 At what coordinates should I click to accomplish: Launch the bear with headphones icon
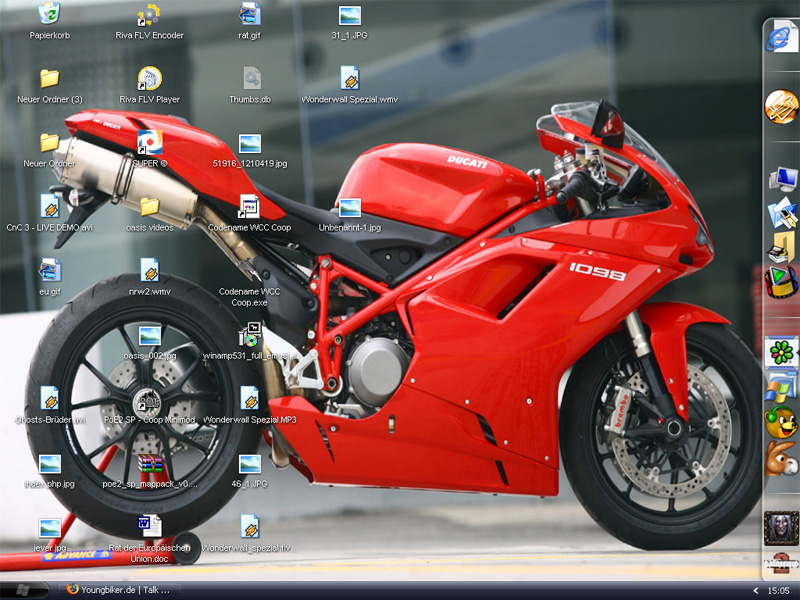781,422
